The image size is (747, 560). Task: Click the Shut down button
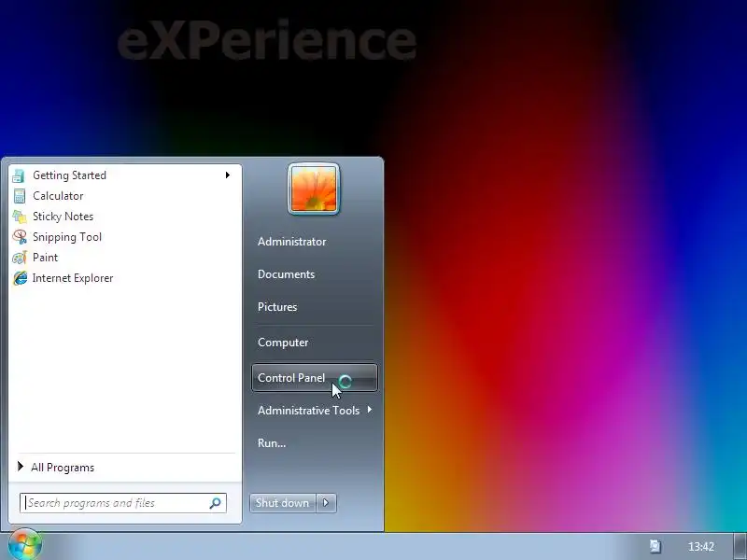coord(283,503)
